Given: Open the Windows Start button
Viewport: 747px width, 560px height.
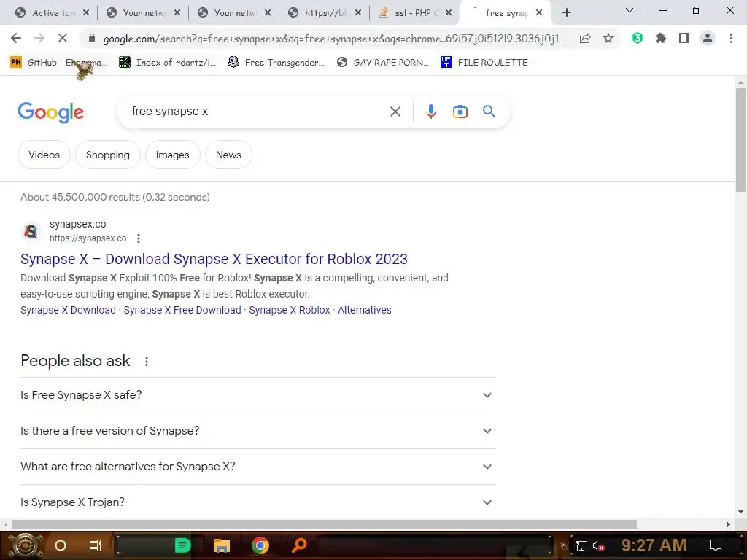Looking at the screenshot, I should click(26, 545).
